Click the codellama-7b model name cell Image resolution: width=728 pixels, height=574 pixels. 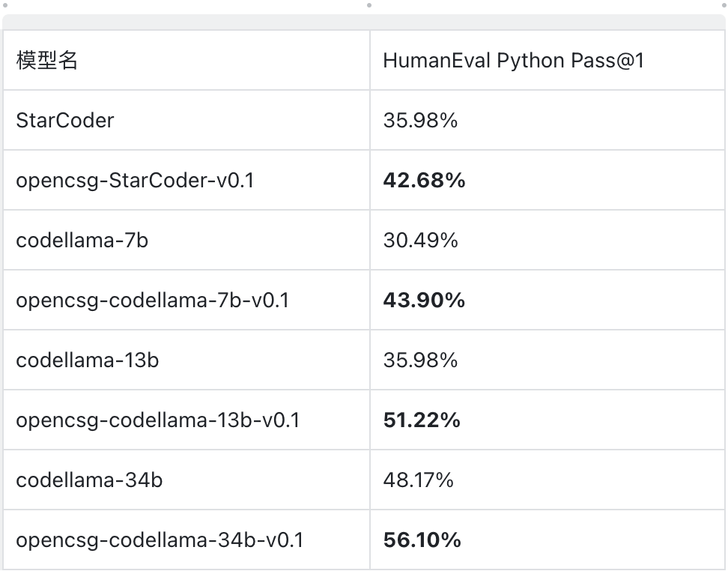(82, 241)
